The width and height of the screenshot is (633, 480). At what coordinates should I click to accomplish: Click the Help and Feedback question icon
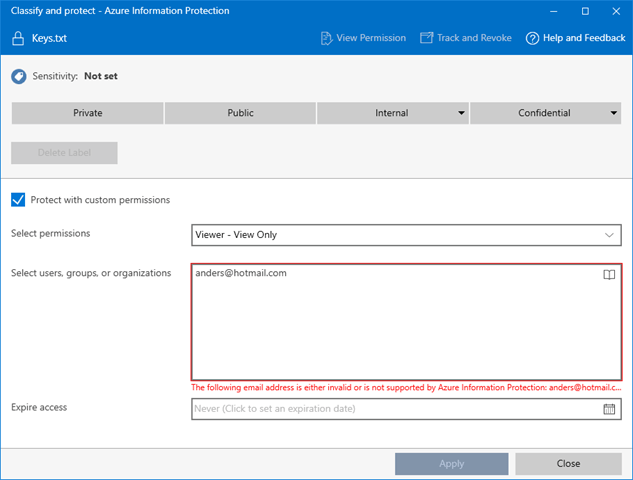532,38
